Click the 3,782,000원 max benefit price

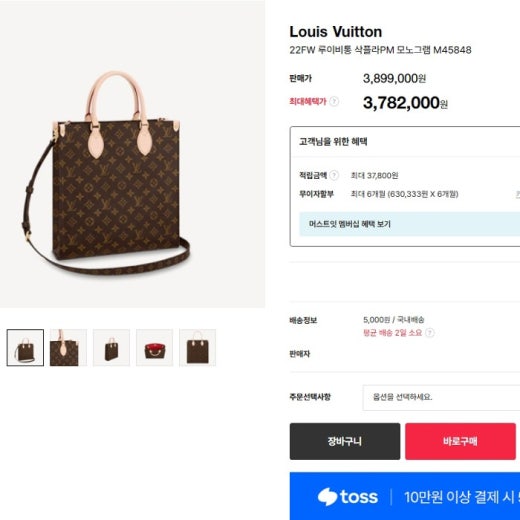(405, 103)
